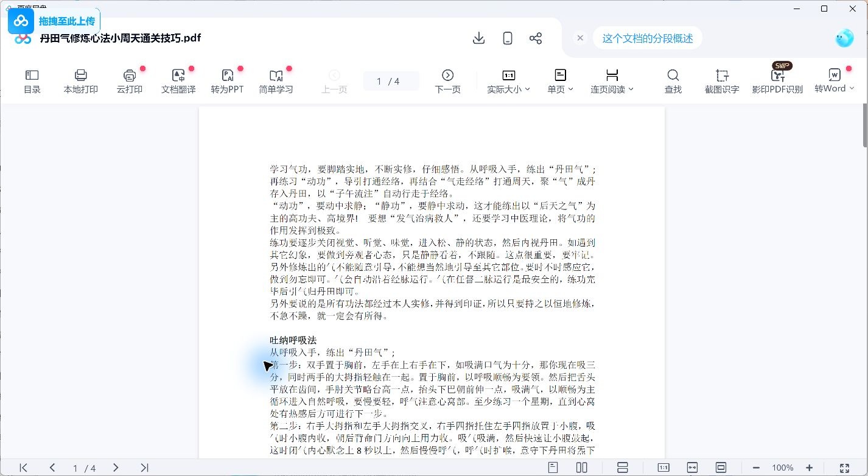Click the heading 吐纳呼吸法 in the document
The width and height of the screenshot is (868, 476).
point(293,340)
